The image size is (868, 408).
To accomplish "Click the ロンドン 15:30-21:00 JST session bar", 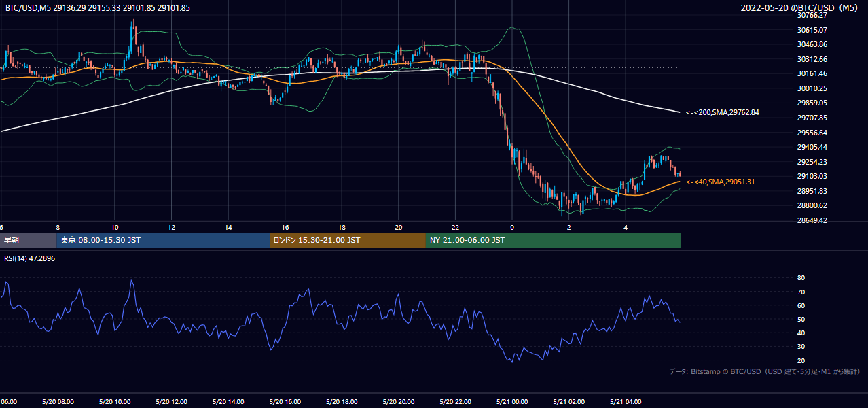I will coord(348,240).
